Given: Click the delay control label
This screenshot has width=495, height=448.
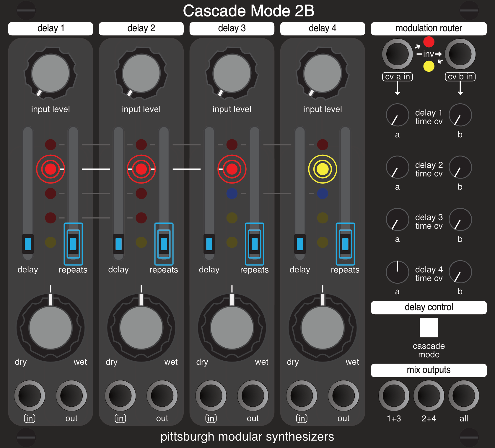Looking at the screenshot, I should (429, 307).
